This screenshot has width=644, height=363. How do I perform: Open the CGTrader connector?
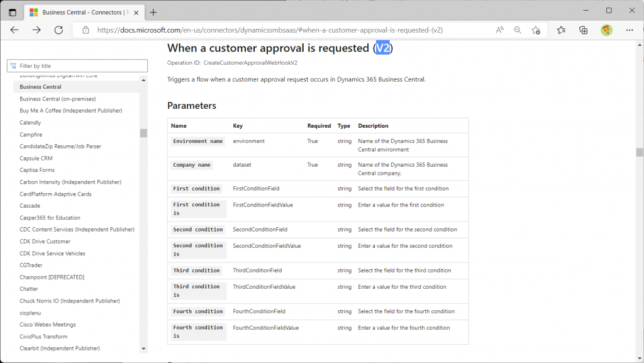[31, 265]
